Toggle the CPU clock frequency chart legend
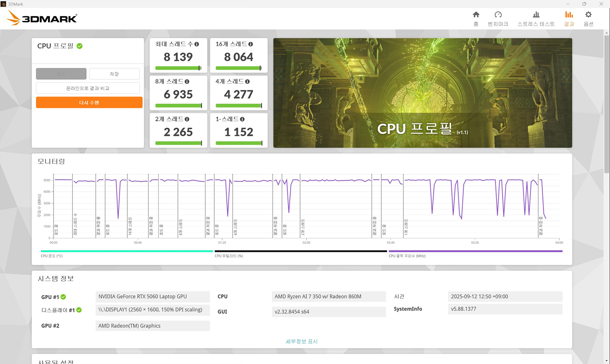 coord(475,253)
